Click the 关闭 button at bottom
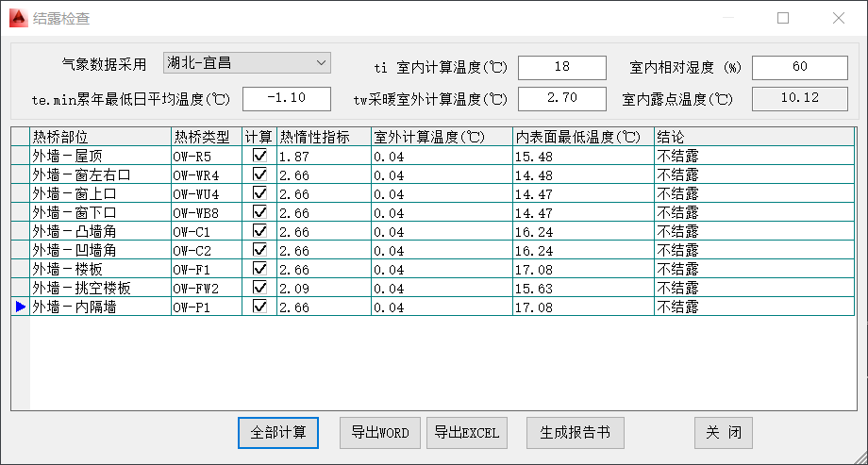The width and height of the screenshot is (868, 465). click(x=724, y=433)
